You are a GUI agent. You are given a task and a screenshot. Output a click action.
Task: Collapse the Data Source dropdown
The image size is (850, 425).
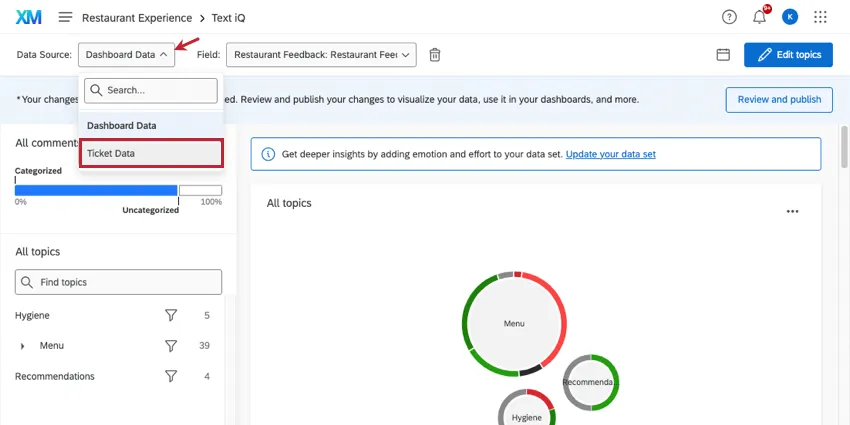(129, 55)
